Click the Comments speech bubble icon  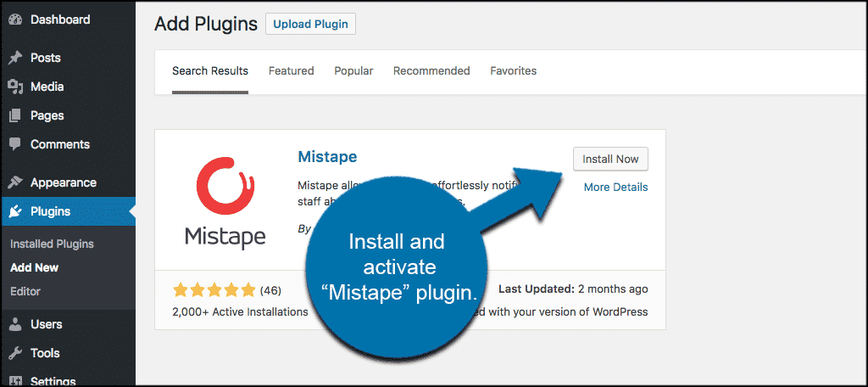[x=14, y=144]
